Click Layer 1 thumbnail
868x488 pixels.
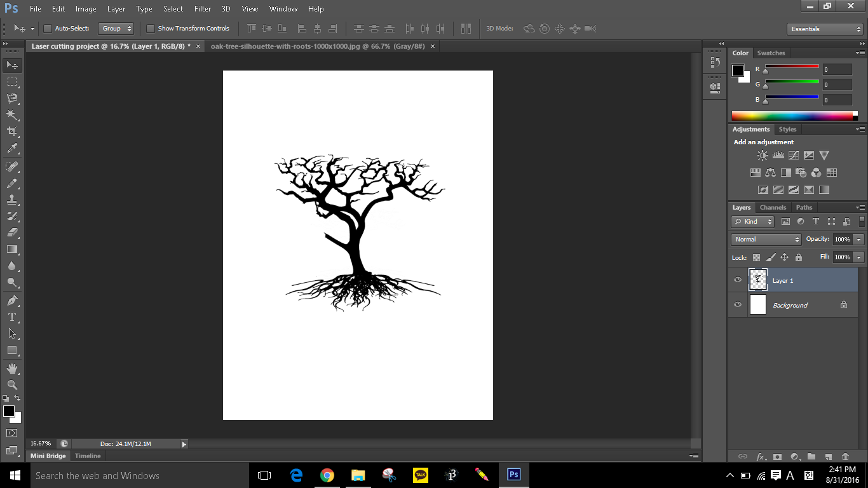pos(758,280)
